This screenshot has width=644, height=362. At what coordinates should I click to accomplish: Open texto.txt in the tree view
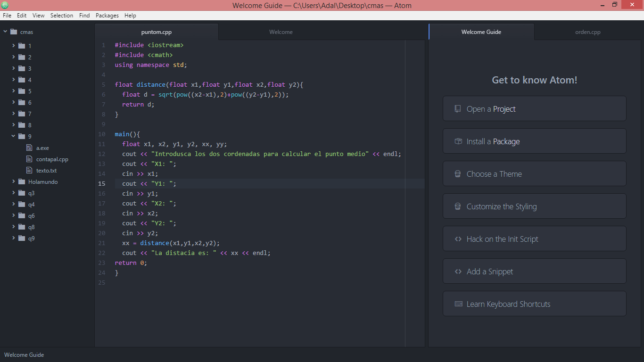click(x=47, y=170)
